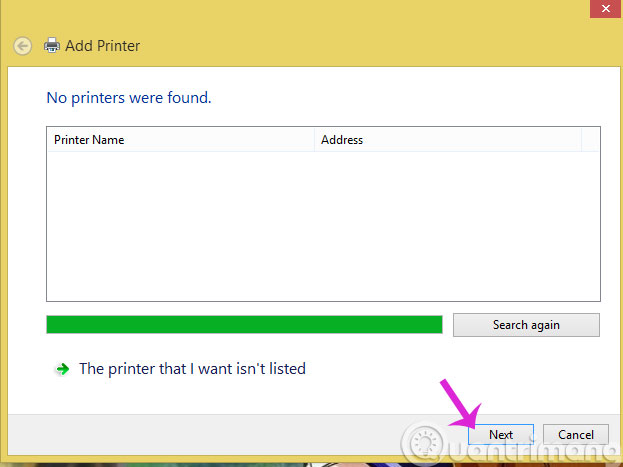Open "The printer that I want isn't listed"
623x467 pixels.
(192, 369)
